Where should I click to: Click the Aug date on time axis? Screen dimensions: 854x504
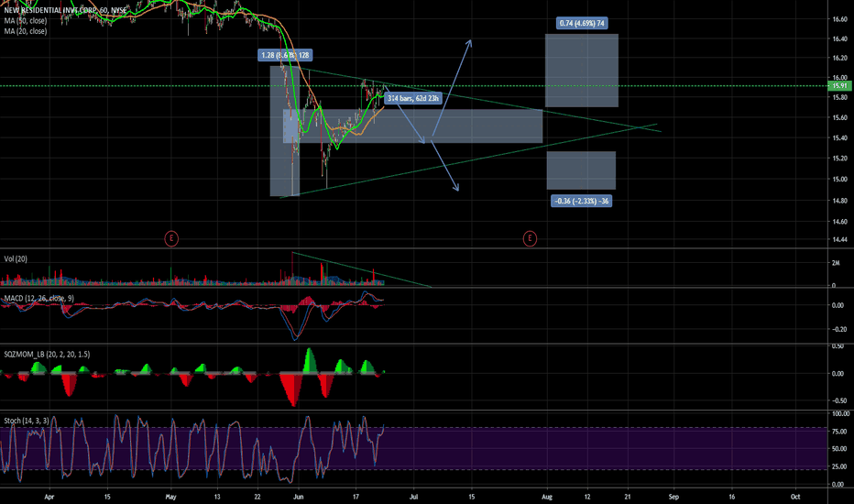pos(547,497)
